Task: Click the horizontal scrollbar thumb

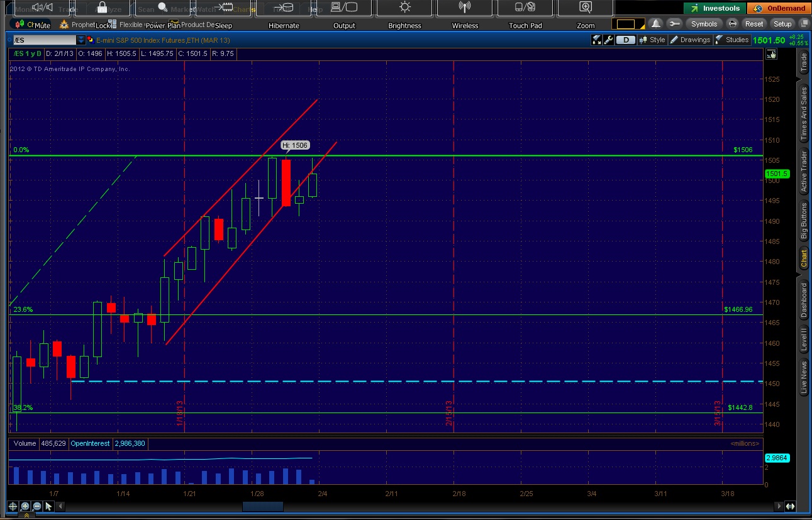Action: coord(263,506)
